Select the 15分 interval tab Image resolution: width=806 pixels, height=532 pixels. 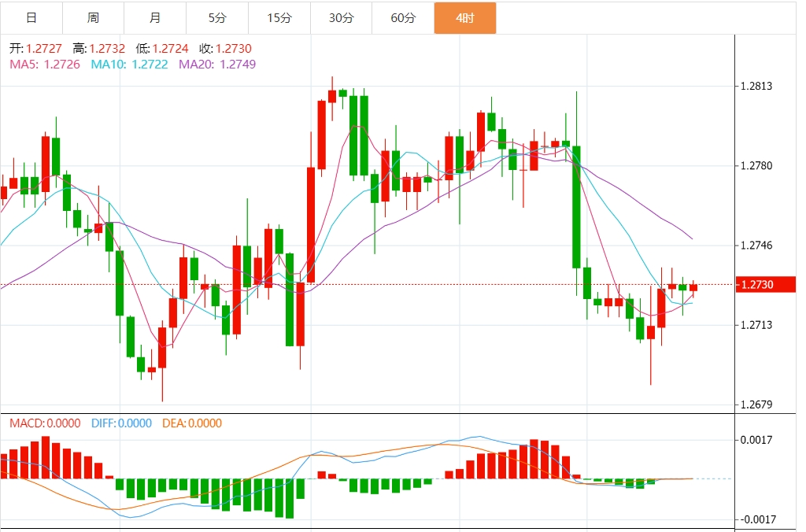point(279,18)
